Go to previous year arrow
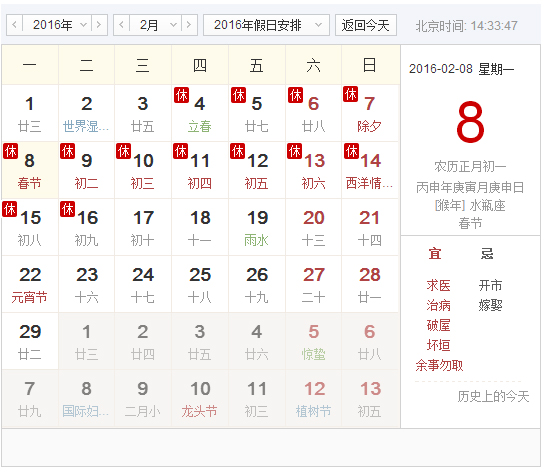The height and width of the screenshot is (473, 546). 15,25
